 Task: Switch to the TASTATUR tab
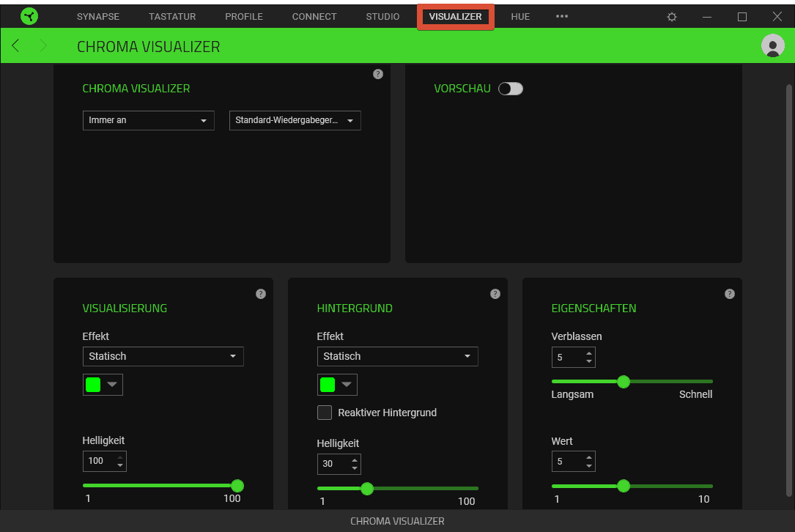pos(172,17)
